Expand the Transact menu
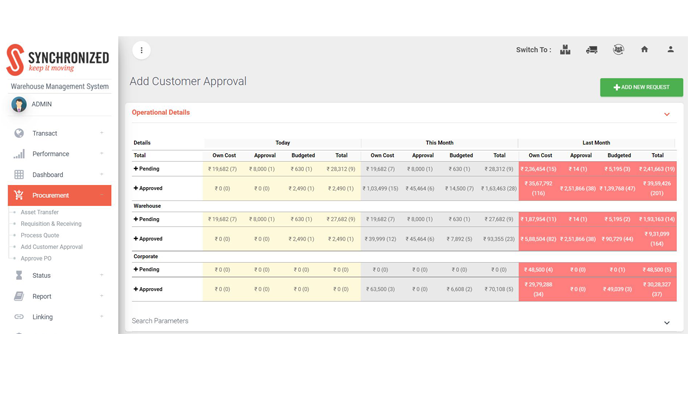The height and width of the screenshot is (411, 689). tap(102, 133)
